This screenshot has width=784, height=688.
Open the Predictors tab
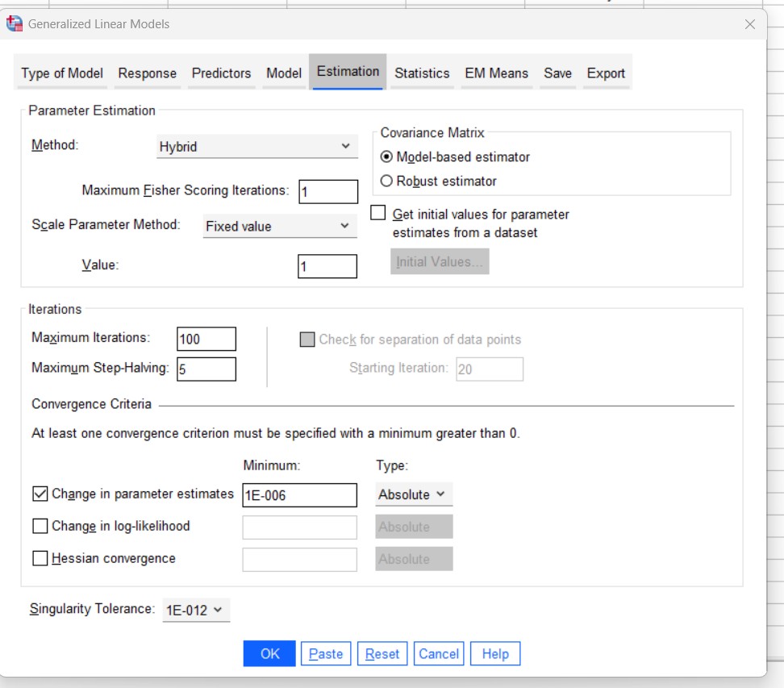[221, 73]
